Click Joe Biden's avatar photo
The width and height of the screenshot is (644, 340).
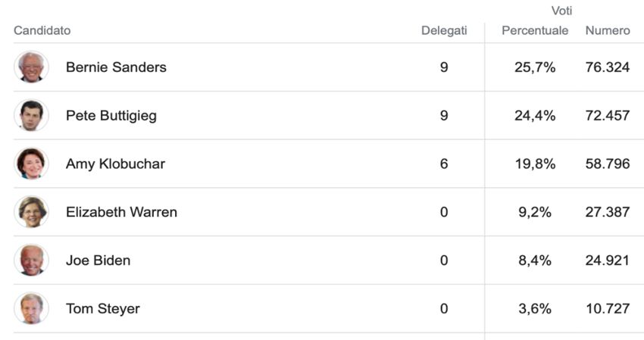point(31,260)
